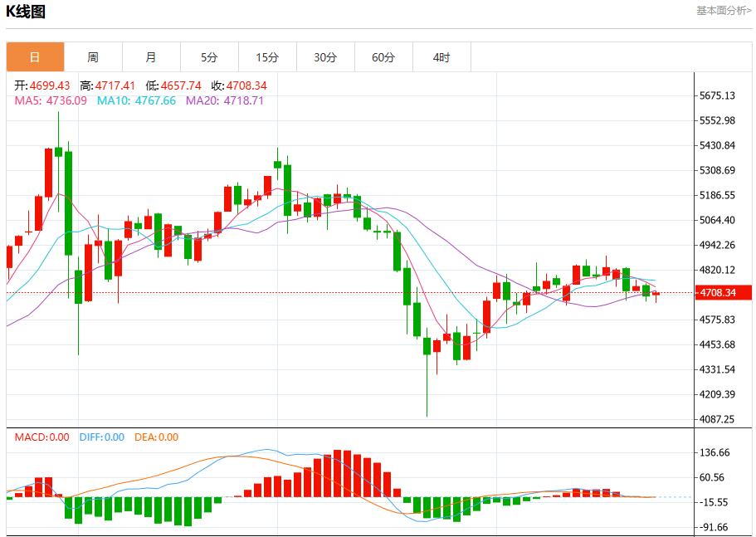Open the 60分 interval tab
This screenshot has width=756, height=537.
[383, 57]
